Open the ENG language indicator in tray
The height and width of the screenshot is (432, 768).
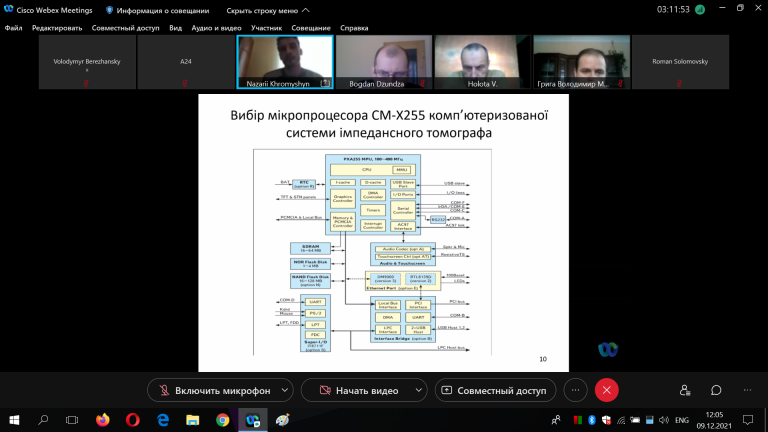(682, 420)
